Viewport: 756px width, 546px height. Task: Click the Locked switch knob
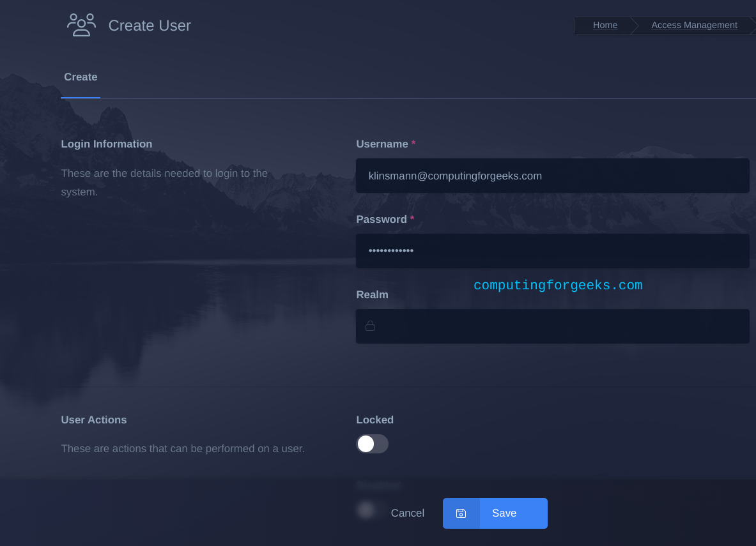click(366, 444)
